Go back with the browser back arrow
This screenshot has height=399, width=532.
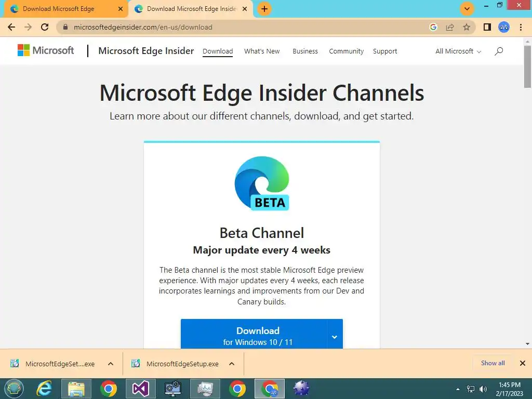pos(11,27)
